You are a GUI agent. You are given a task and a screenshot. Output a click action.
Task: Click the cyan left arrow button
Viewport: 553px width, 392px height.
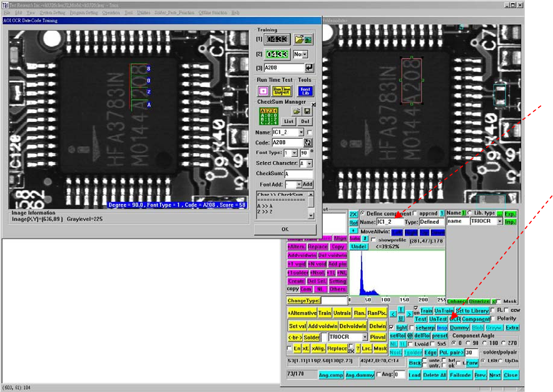tap(393, 314)
